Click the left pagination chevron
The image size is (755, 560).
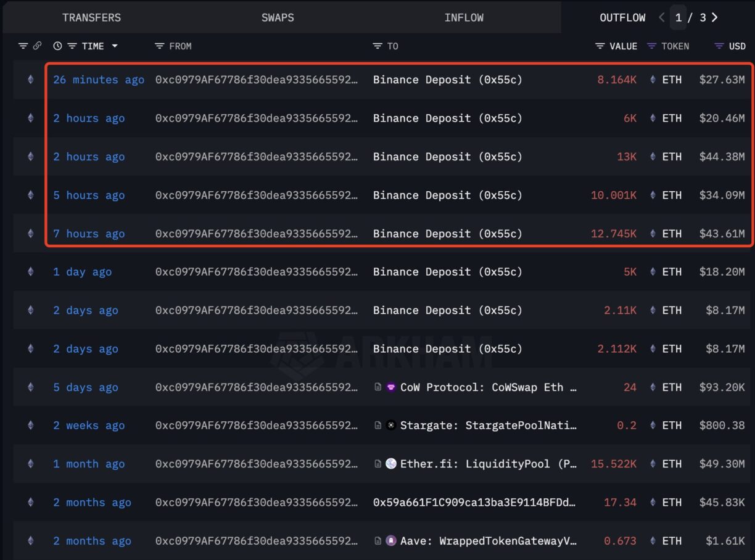[661, 17]
